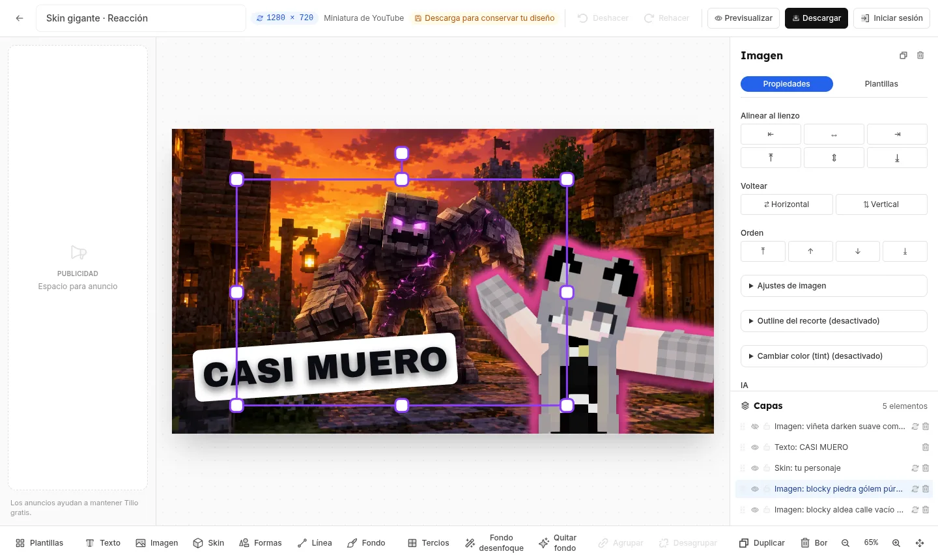938x560 pixels.
Task: Click the Previsualizar button
Action: coord(744,18)
